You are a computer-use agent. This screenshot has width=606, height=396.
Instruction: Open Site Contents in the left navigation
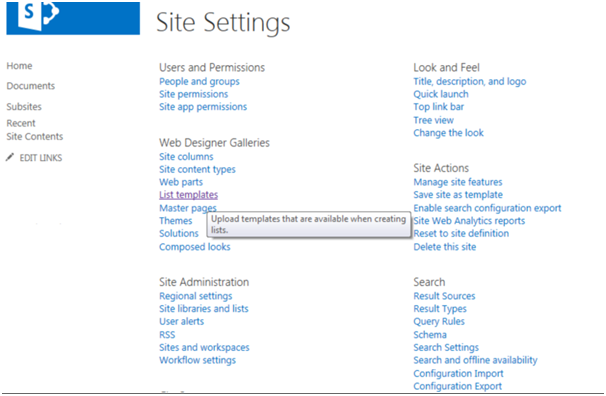(x=34, y=136)
